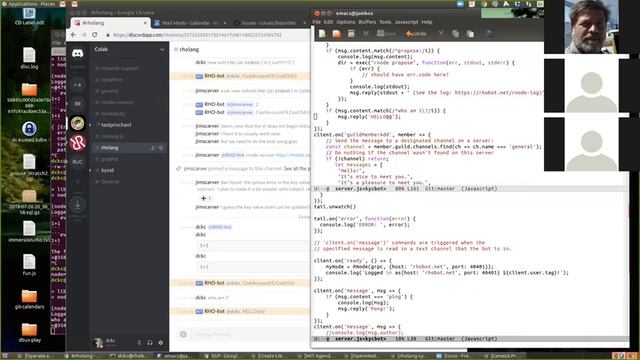Click the Save button in Emacs toolbar
The height and width of the screenshot is (360, 640).
pyautogui.click(x=386, y=34)
